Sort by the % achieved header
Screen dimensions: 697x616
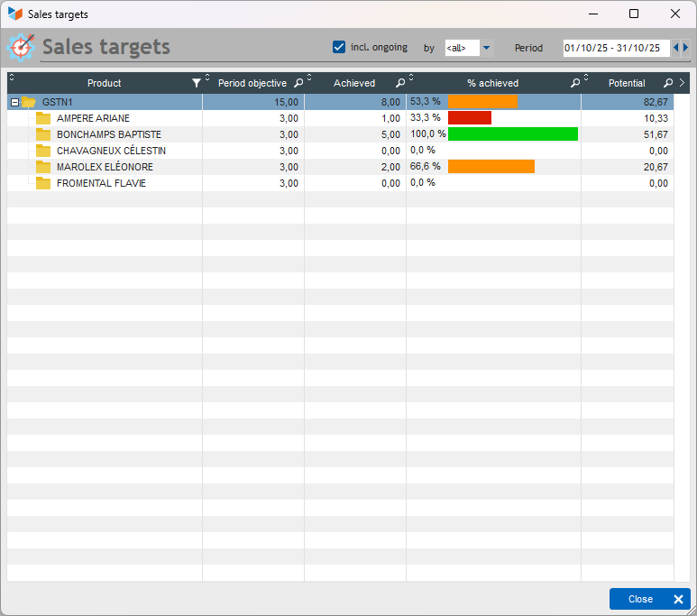coord(492,83)
